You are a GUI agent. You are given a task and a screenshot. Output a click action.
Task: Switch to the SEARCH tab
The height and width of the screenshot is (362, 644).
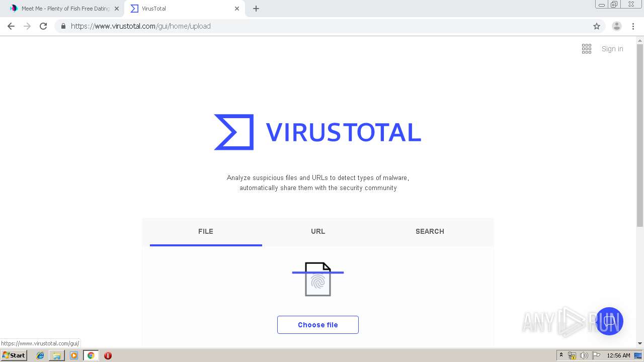[x=430, y=232]
